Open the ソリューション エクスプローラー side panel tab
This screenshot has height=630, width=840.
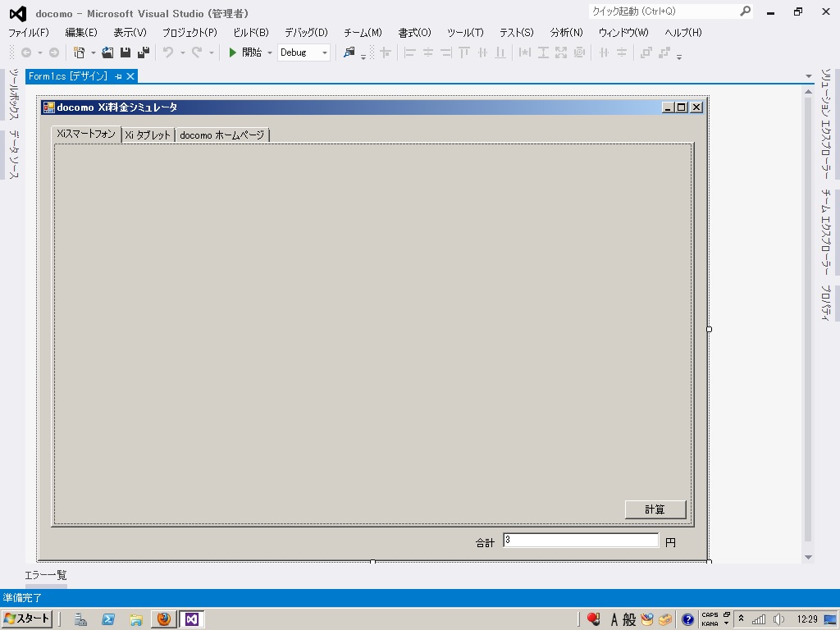826,124
